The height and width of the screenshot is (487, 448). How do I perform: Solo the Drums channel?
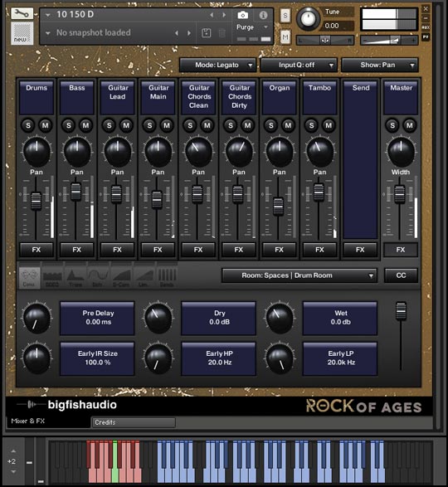[28, 125]
